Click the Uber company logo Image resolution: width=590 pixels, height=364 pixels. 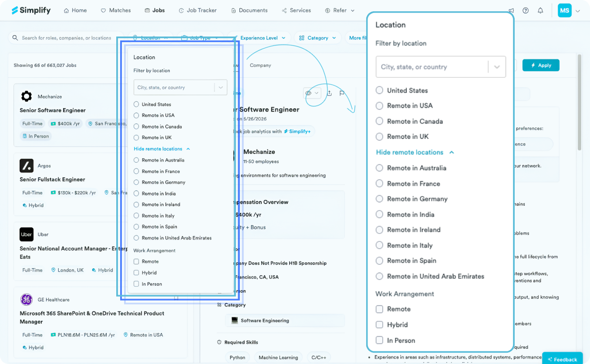(x=27, y=234)
